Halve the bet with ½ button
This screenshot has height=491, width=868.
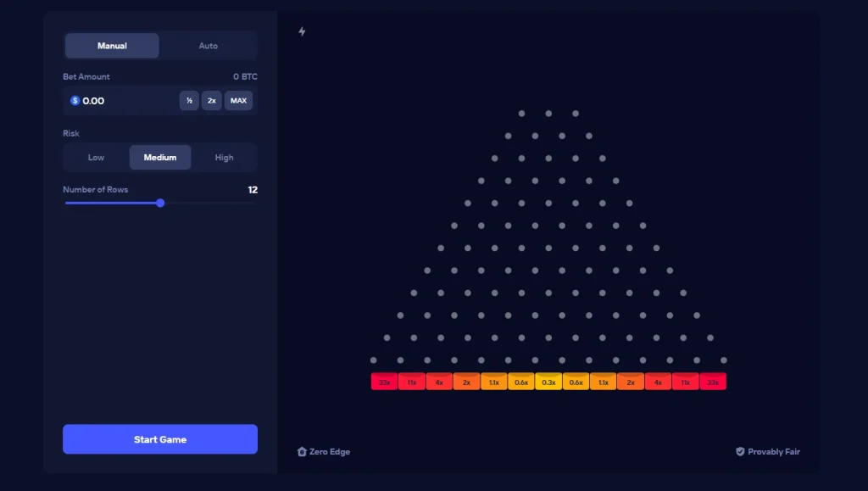point(189,101)
